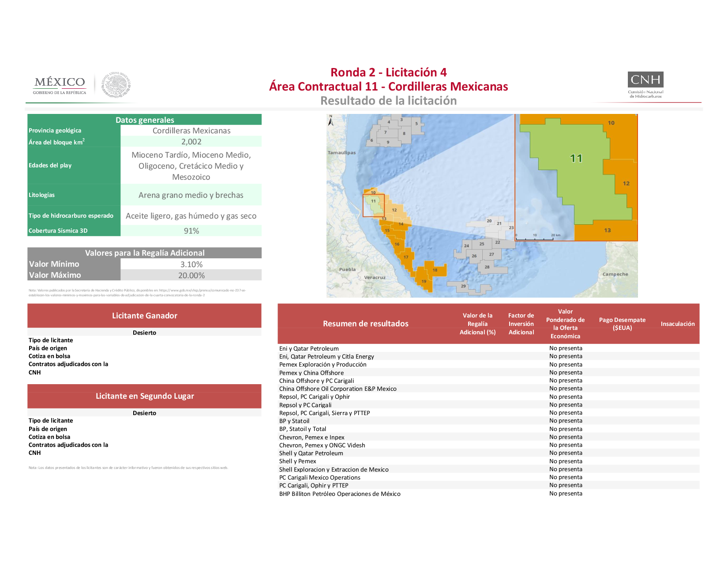This screenshot has height=563, width=728.
Task: Click the 'BP, Statoil y Total' row
Action: click(488, 429)
